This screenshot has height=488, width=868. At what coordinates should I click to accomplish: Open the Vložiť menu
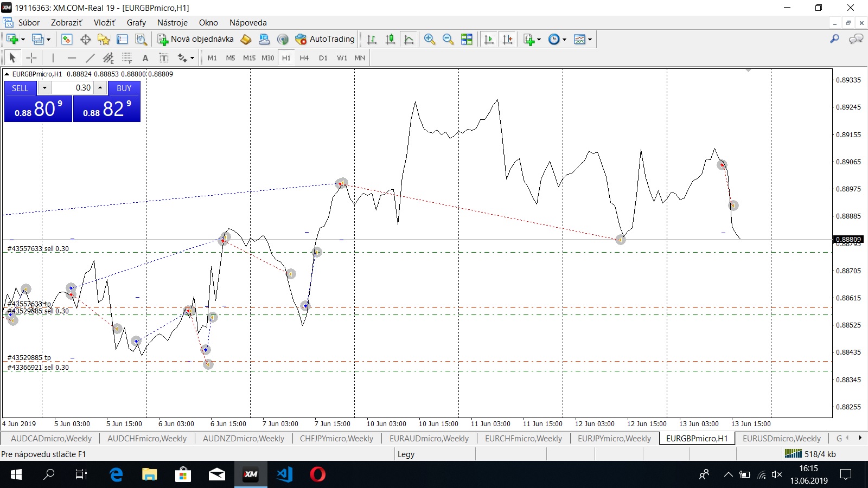tap(104, 23)
